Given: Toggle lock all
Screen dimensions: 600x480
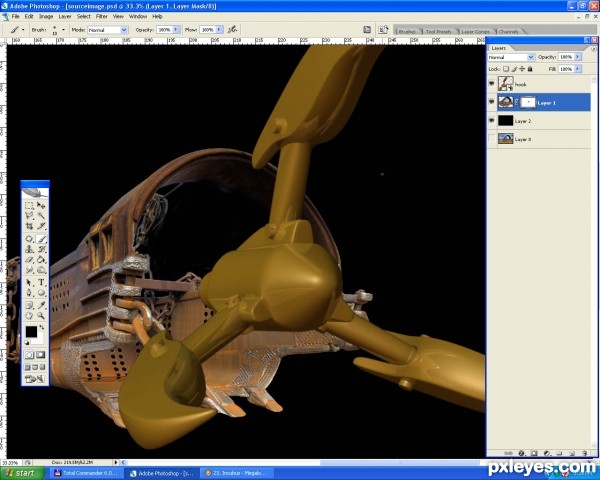Looking at the screenshot, I should click(x=530, y=69).
